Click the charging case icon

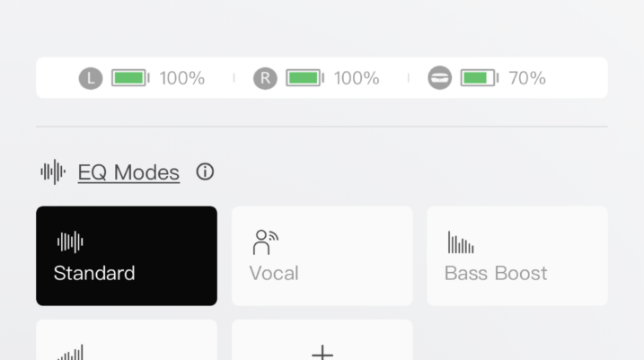[439, 78]
